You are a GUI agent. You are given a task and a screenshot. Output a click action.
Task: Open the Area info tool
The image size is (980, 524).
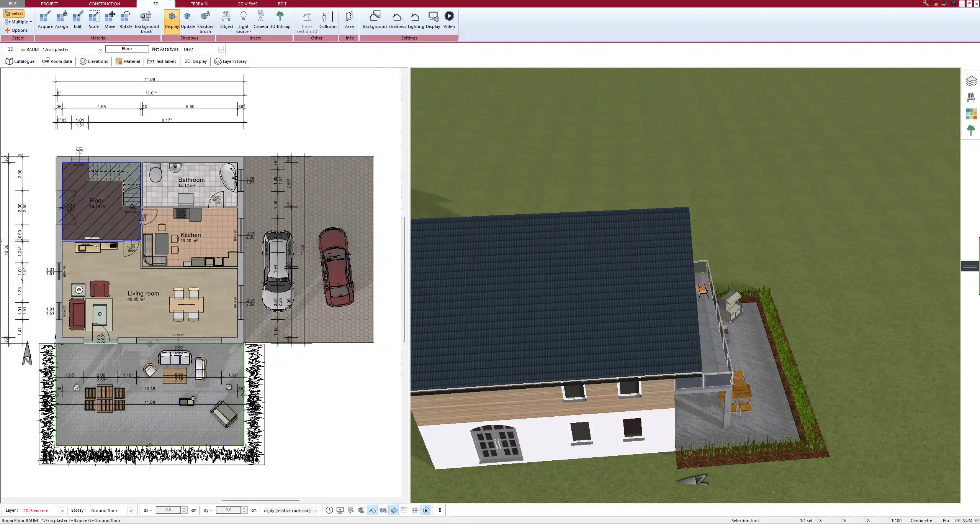349,20
